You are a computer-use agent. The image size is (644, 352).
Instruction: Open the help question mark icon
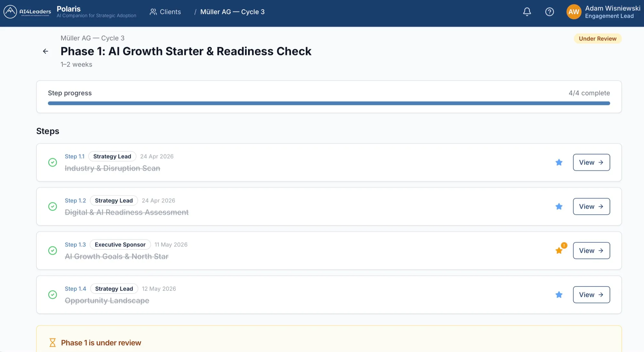point(549,12)
